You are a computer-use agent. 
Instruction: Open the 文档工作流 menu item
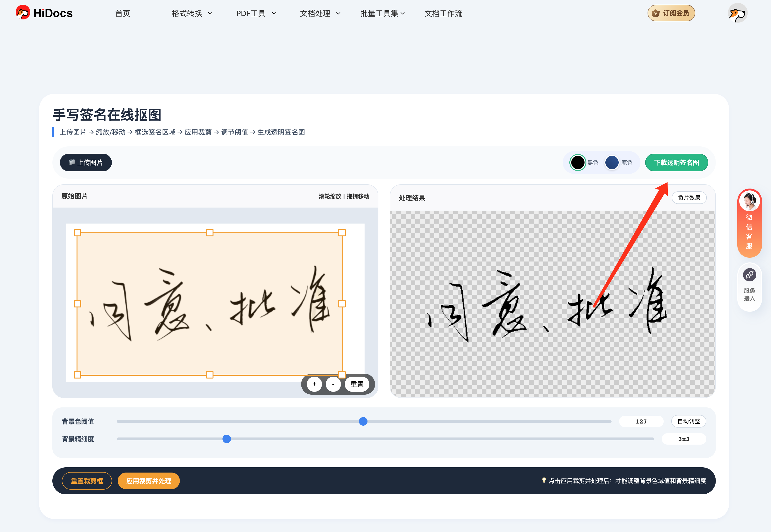click(443, 13)
